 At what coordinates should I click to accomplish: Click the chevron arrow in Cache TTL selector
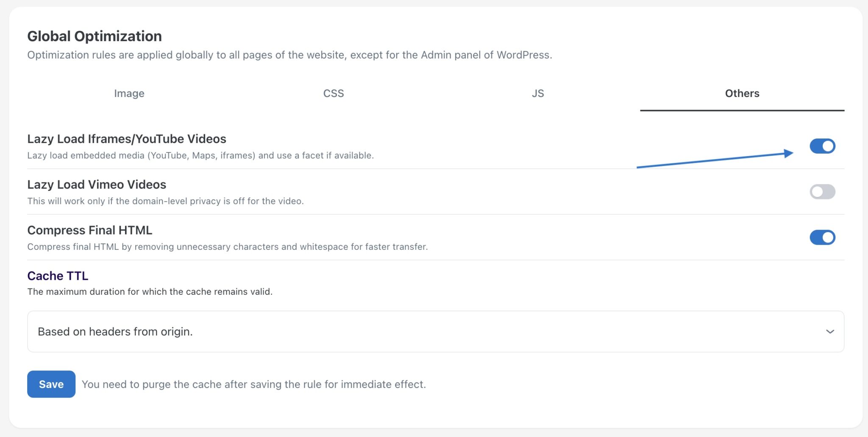click(830, 332)
